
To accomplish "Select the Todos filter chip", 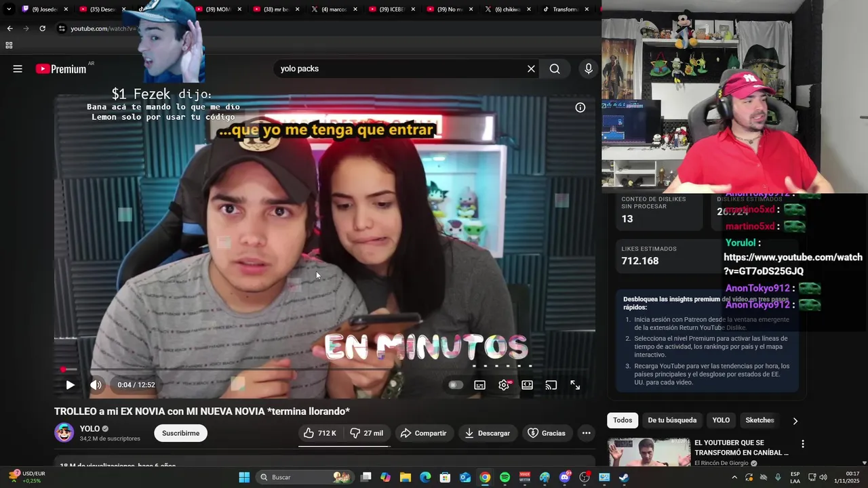I will (623, 420).
